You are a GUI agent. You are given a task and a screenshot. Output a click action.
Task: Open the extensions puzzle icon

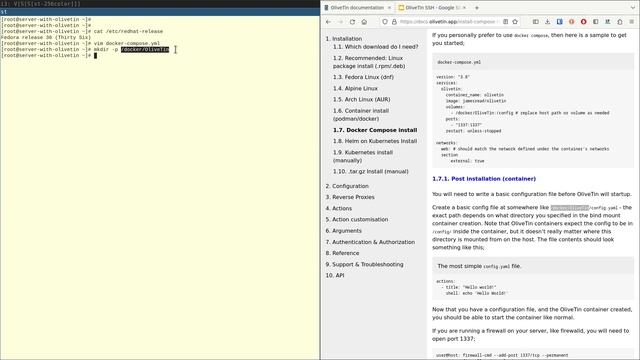(x=620, y=22)
